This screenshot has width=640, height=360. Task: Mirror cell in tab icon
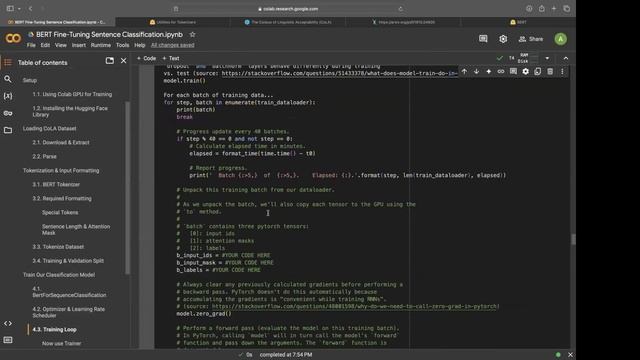[538, 71]
